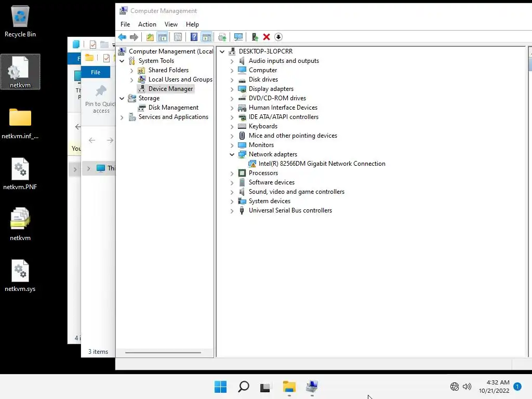Click the black down-arrow Disable device icon
The image size is (532, 399).
(x=278, y=37)
